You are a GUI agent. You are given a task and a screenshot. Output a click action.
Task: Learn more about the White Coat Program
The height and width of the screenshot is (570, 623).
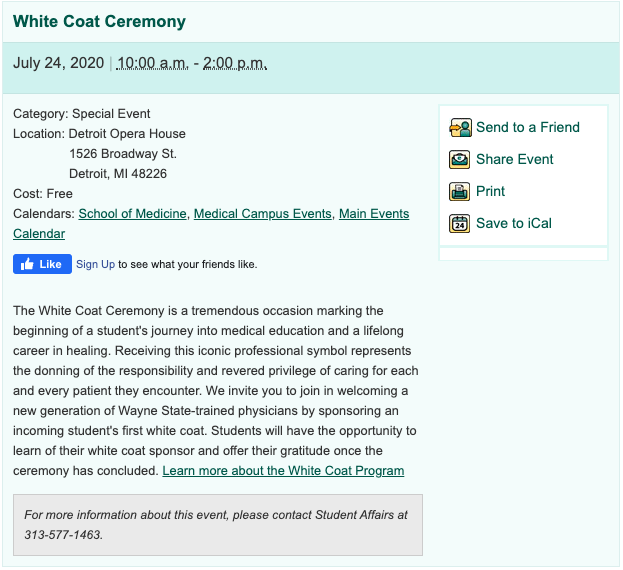click(283, 471)
